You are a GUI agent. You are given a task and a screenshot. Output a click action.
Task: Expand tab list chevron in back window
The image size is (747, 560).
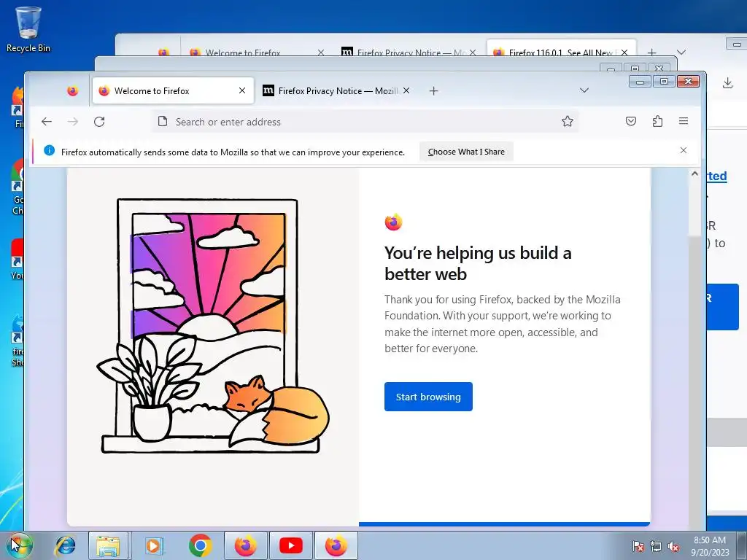[x=681, y=52]
